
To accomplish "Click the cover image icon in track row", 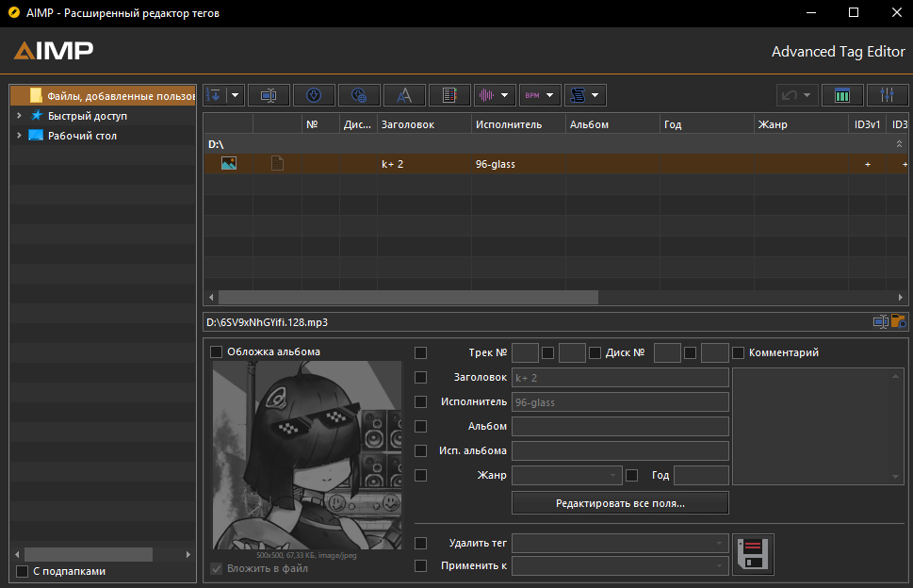I will point(229,164).
